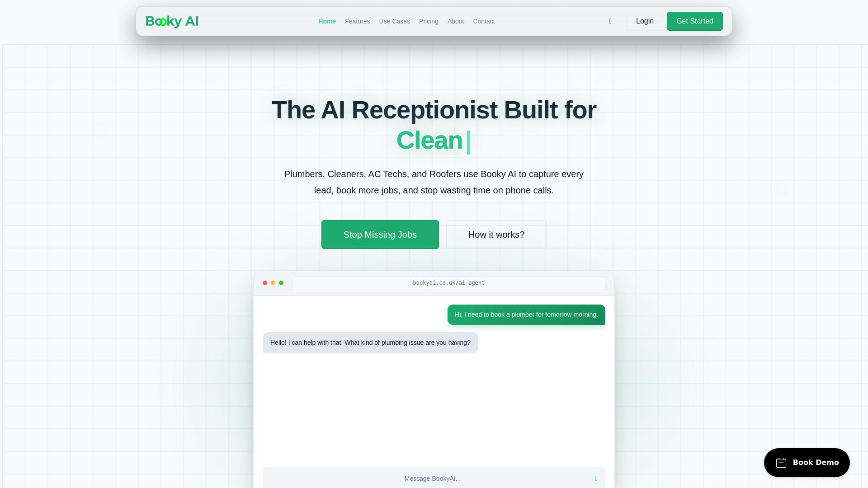Open the Pricing nav item

[429, 21]
